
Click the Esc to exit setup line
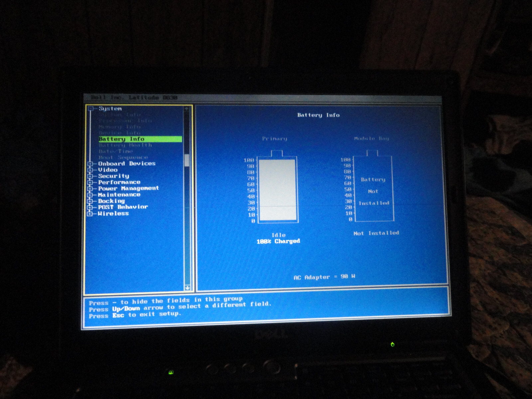pyautogui.click(x=135, y=315)
